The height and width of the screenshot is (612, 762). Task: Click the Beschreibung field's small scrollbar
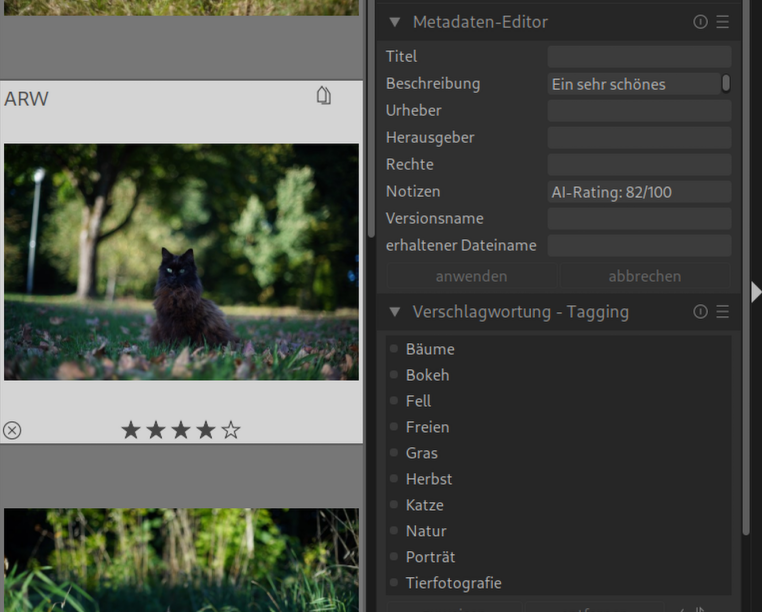726,83
